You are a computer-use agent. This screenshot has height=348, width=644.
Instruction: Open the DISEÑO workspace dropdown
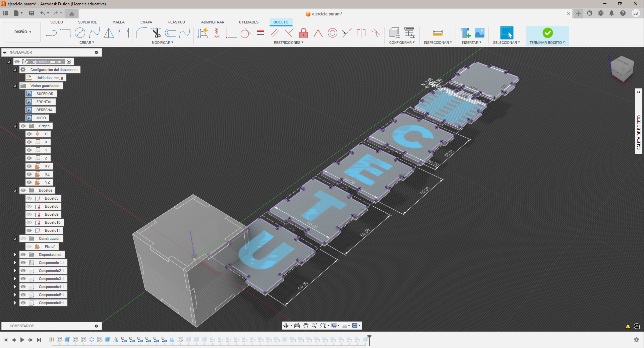point(23,32)
